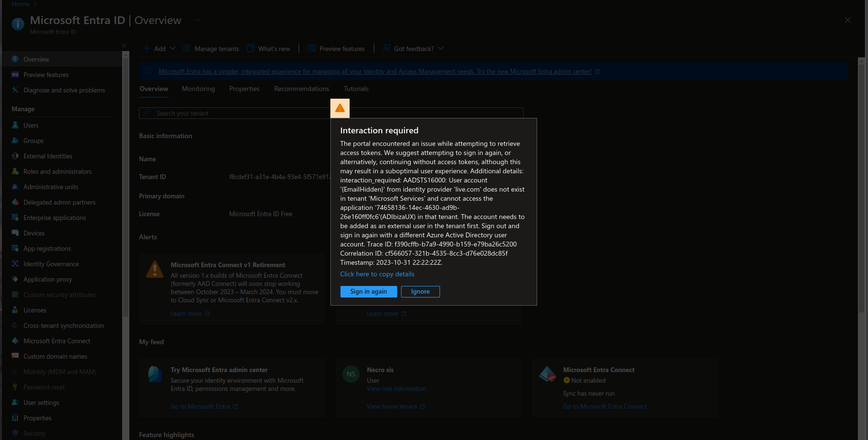Select Overview icon in sidebar

[15, 59]
